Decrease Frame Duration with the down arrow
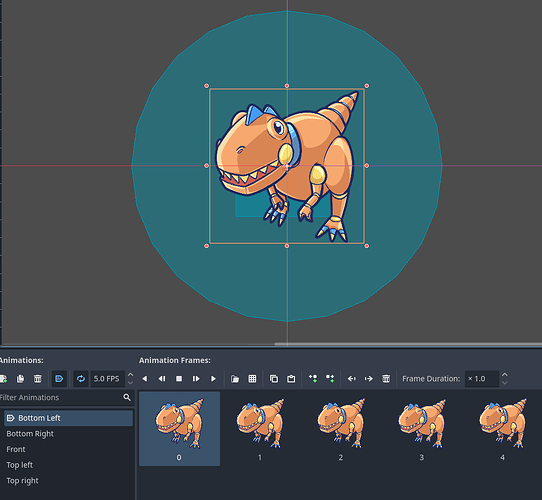542x500 pixels. [x=505, y=383]
